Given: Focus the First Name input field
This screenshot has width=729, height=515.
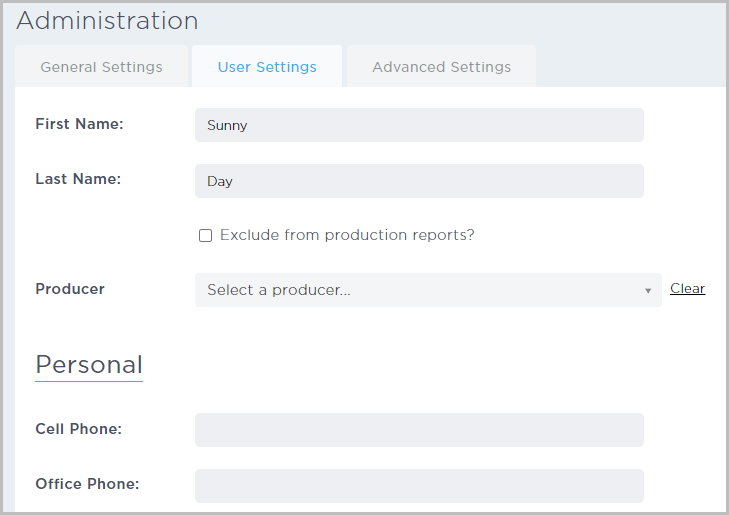Looking at the screenshot, I should click(419, 126).
